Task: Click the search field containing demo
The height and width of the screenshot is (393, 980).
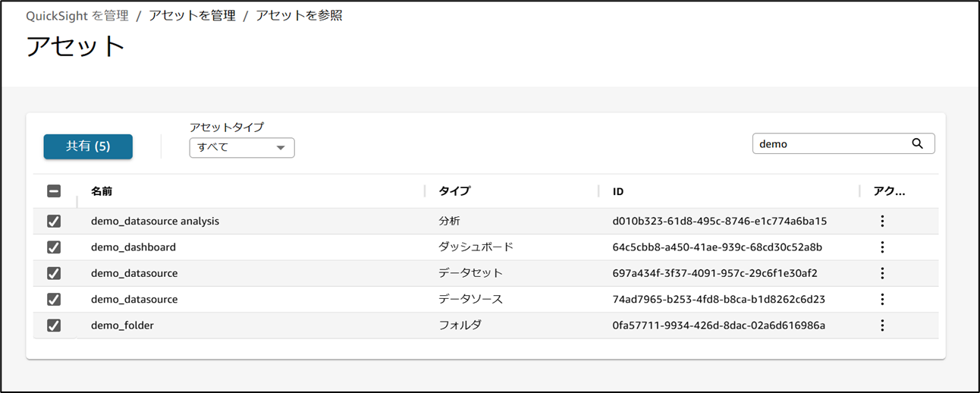Action: click(x=843, y=143)
